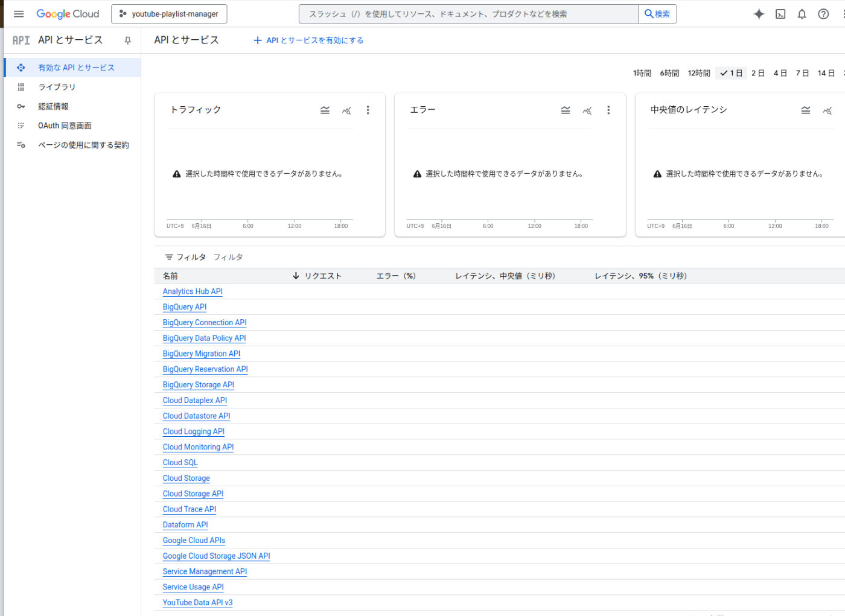Select 有効な API とサービス in sidebar
This screenshot has height=616, width=845.
[x=72, y=68]
